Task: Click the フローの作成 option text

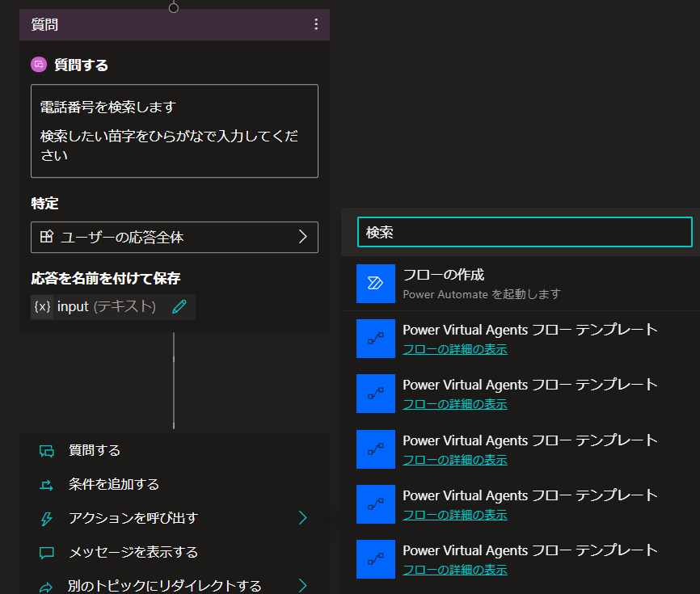Action: click(443, 275)
